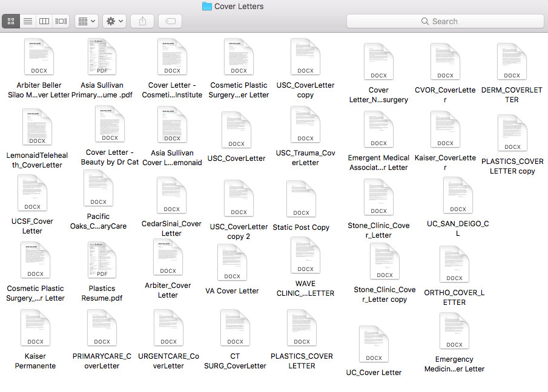This screenshot has width=548, height=392.
Task: Click the 'Stone_Clinic_Cover_Letter' file name
Action: (x=378, y=230)
